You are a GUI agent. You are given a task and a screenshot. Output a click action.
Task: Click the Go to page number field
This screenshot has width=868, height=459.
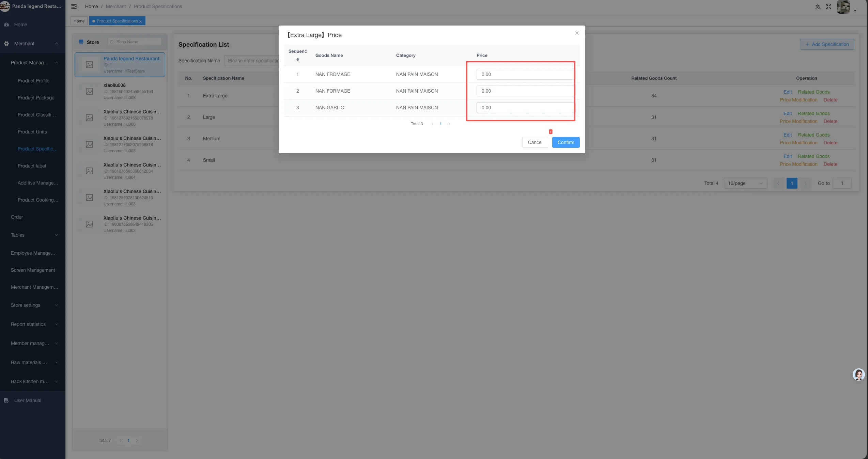pos(842,183)
